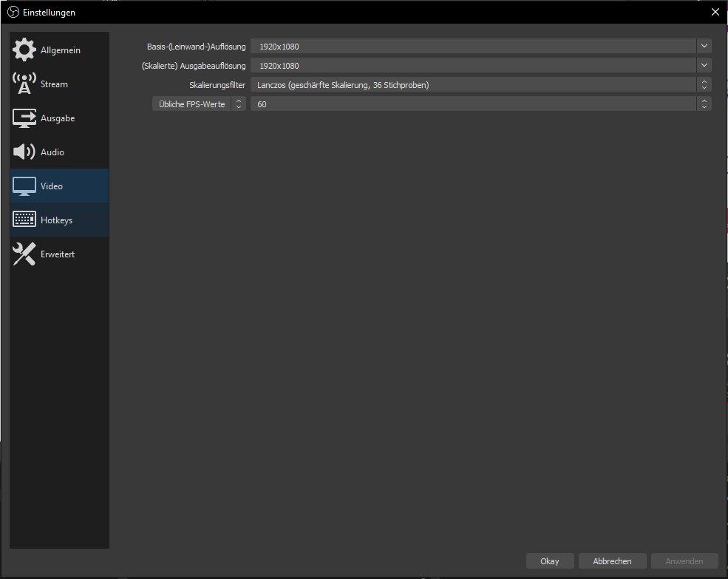Click the Erweitert wrench and screwdriver icon
Image resolution: width=728 pixels, height=579 pixels.
[24, 254]
